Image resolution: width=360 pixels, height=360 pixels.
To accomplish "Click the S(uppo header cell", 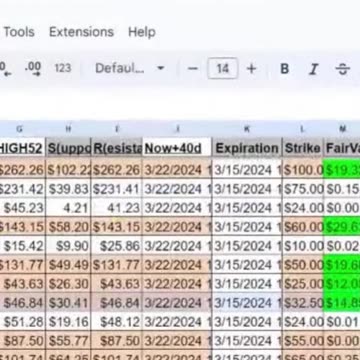I will [x=68, y=148].
